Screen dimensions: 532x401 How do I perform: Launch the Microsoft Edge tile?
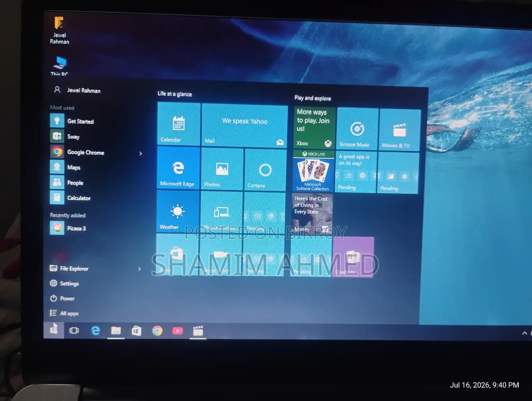[178, 168]
